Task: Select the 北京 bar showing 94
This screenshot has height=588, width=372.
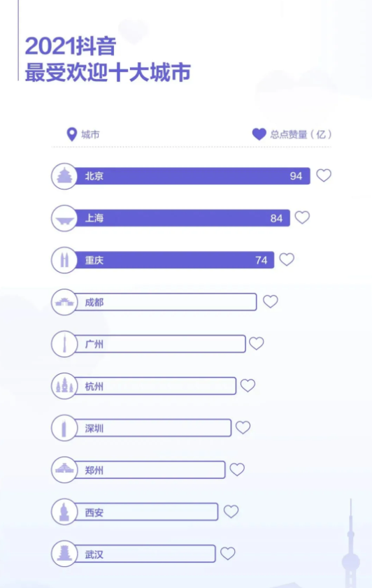Action: click(192, 176)
